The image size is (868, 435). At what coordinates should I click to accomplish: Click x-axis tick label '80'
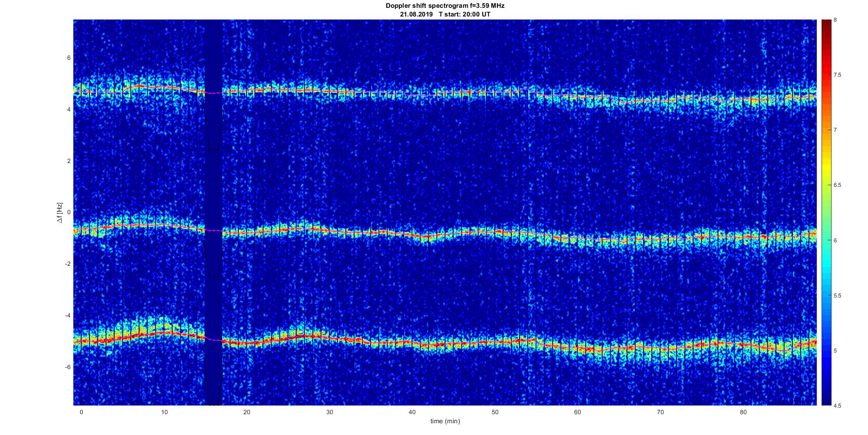(743, 412)
